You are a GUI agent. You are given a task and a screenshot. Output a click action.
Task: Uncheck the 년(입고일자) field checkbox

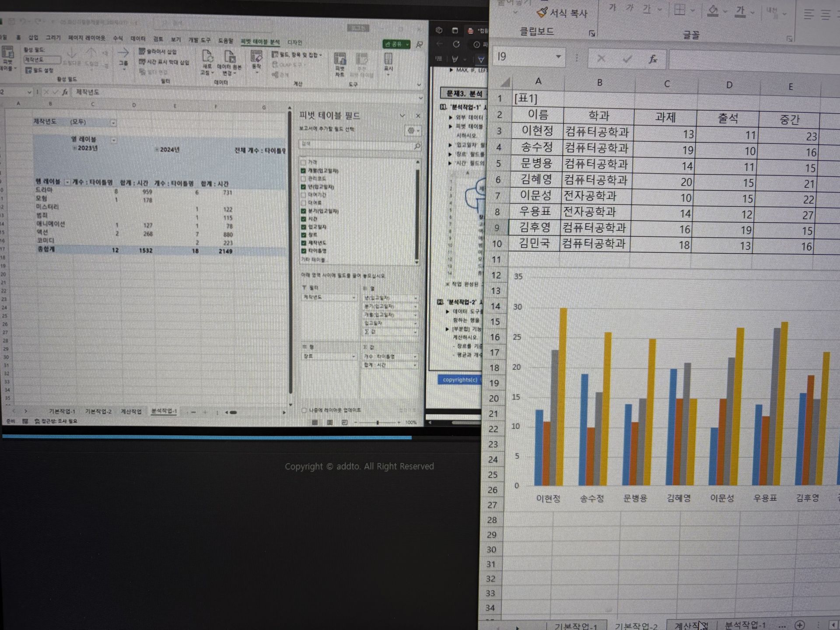[x=303, y=187]
